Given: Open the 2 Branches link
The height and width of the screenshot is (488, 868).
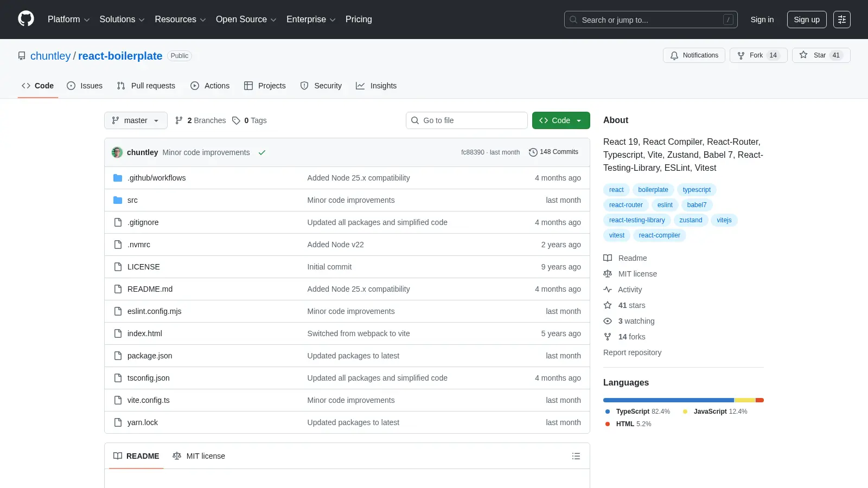Looking at the screenshot, I should tap(200, 120).
